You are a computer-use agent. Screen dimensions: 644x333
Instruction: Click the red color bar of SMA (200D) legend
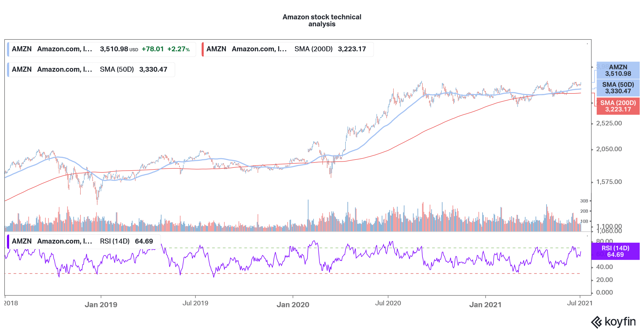pyautogui.click(x=203, y=49)
